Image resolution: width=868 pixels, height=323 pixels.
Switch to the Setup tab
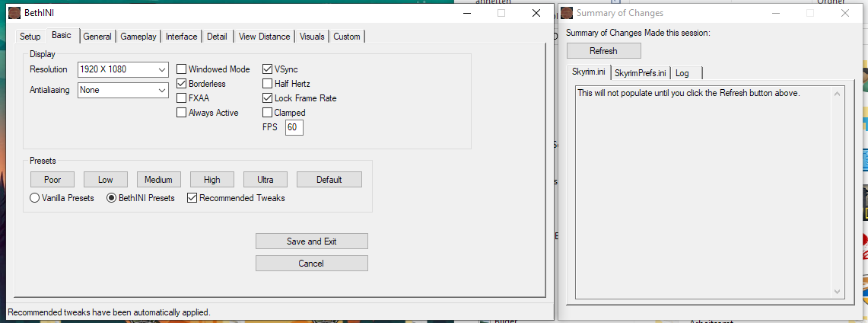(x=30, y=37)
